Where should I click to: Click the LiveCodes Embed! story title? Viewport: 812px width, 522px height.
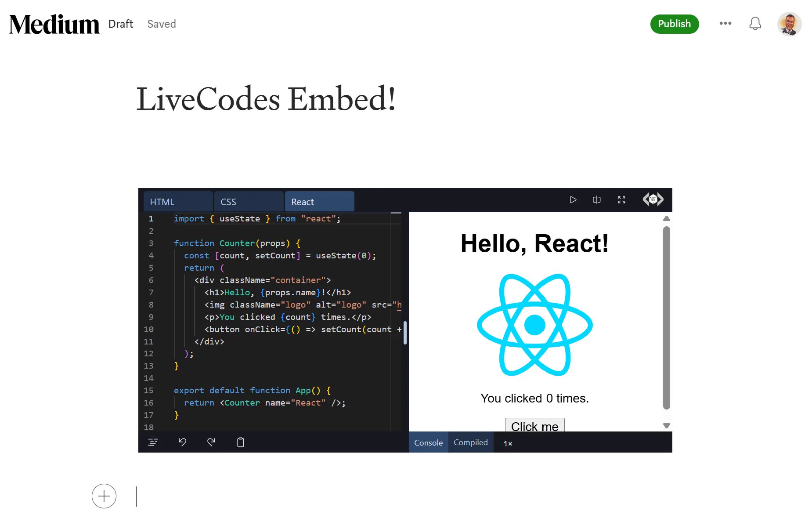(266, 98)
